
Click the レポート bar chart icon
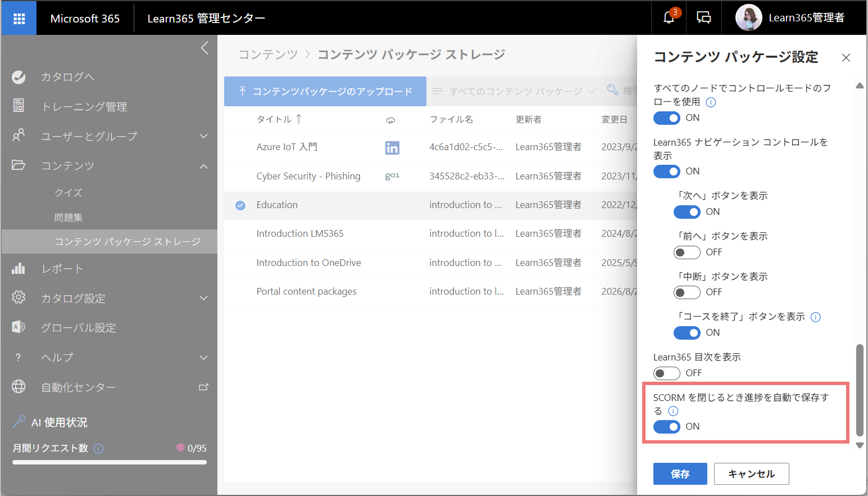19,268
